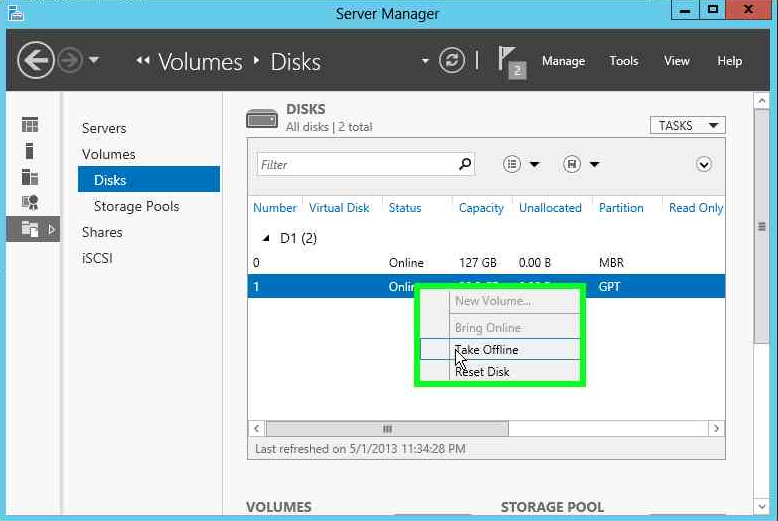Open iSCSI in the navigation pane

(x=97, y=258)
